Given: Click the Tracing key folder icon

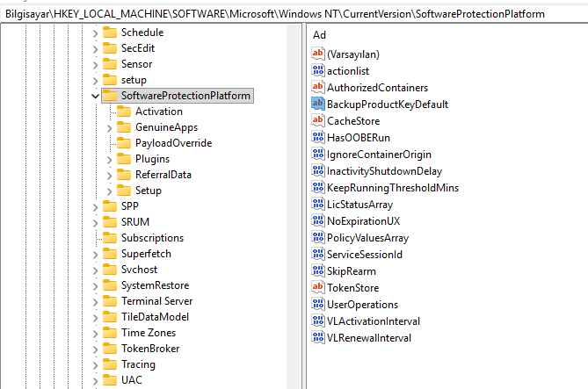Looking at the screenshot, I should (x=109, y=364).
